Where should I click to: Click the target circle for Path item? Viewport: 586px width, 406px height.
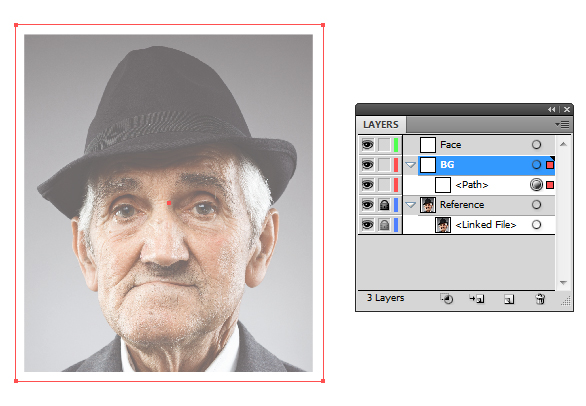pos(536,185)
